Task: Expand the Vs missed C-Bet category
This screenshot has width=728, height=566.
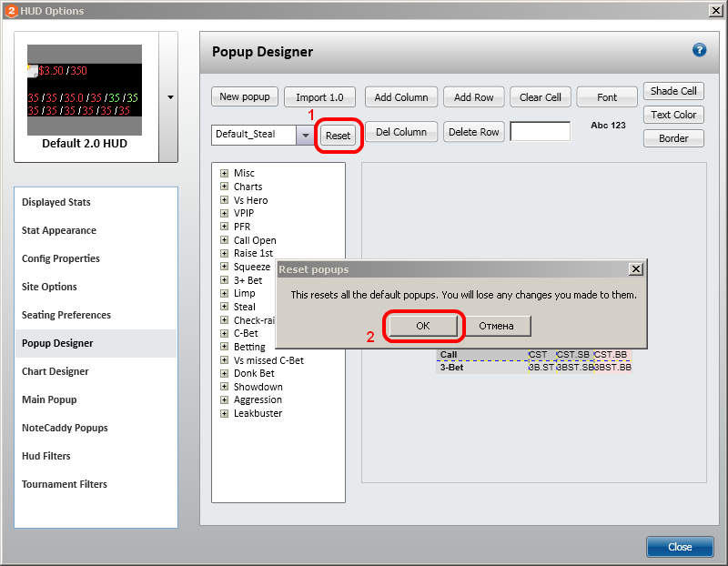Action: click(224, 359)
